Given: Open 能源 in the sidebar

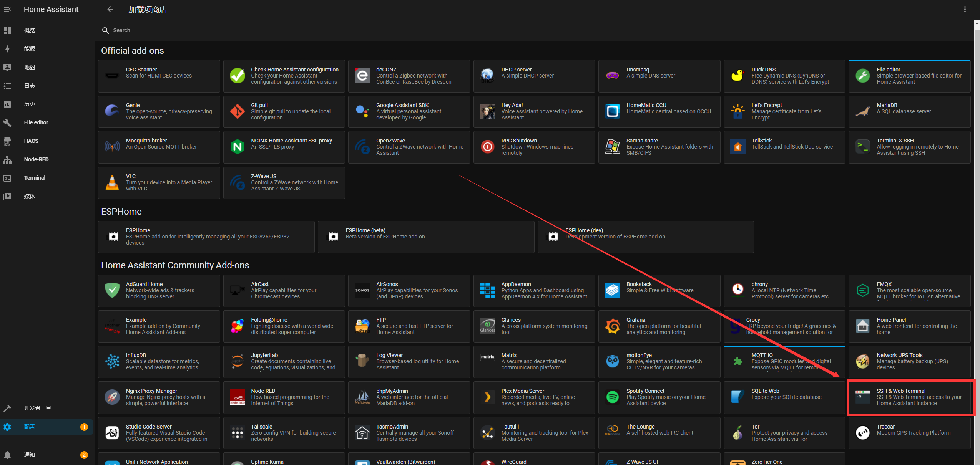Looking at the screenshot, I should 46,49.
